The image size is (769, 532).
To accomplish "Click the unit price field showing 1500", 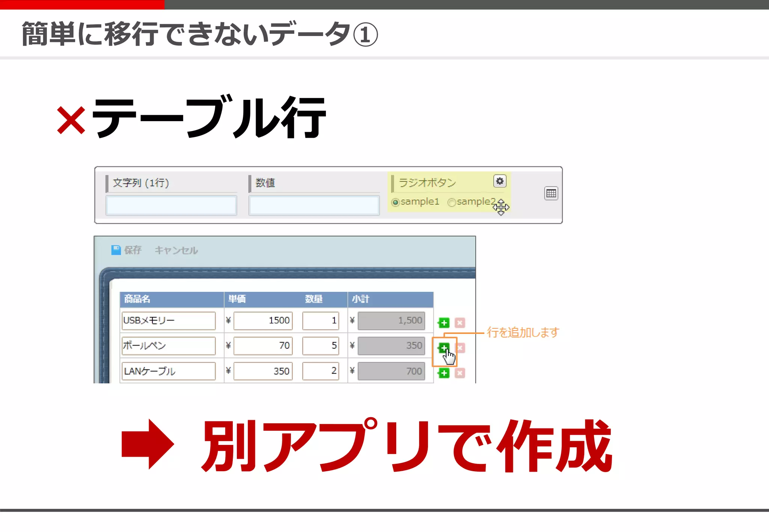I will point(263,320).
